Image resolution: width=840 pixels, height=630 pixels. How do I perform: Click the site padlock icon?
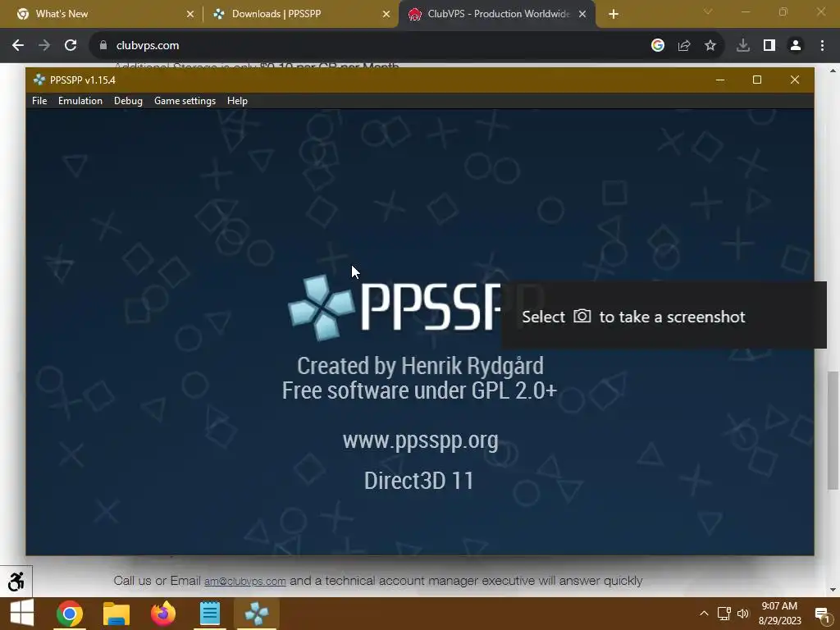[x=103, y=46]
